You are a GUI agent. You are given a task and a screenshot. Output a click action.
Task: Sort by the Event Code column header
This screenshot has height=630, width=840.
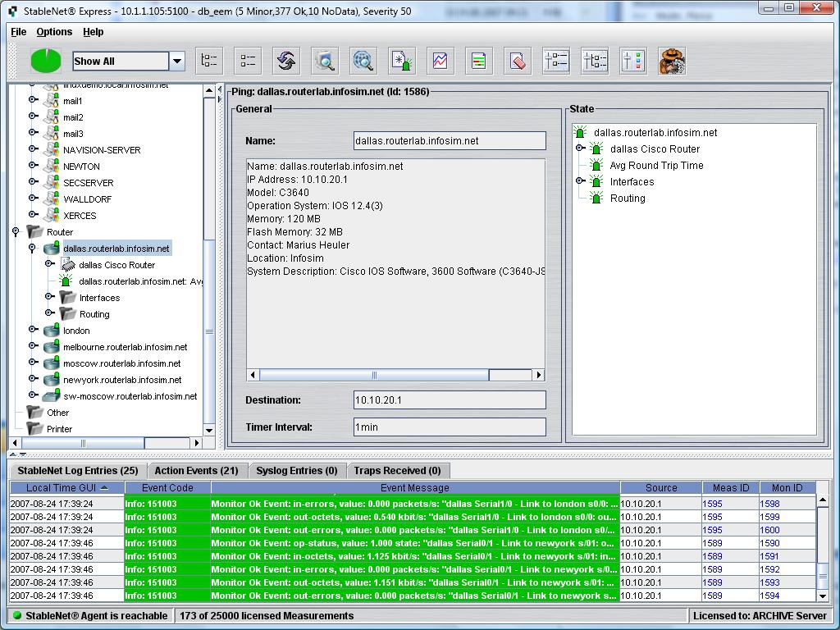coord(167,487)
